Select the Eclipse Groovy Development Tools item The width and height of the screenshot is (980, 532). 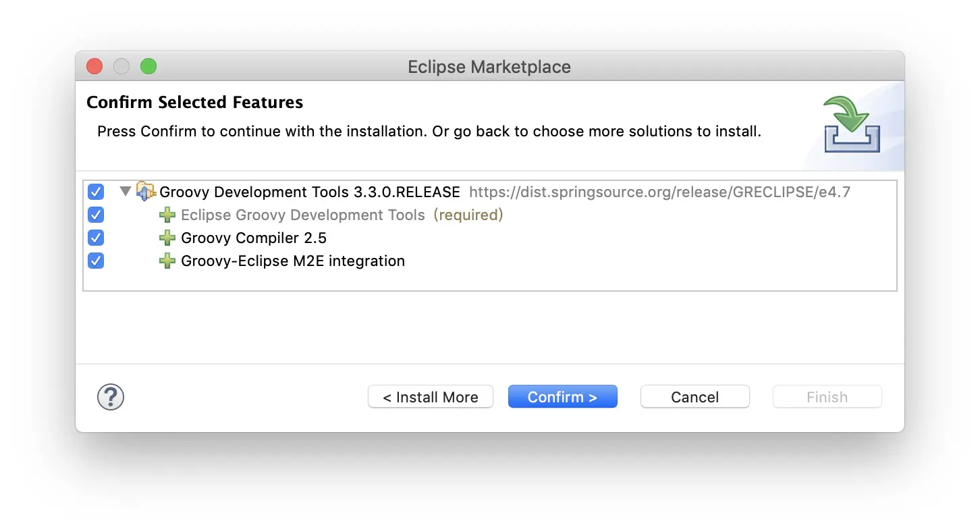point(303,215)
